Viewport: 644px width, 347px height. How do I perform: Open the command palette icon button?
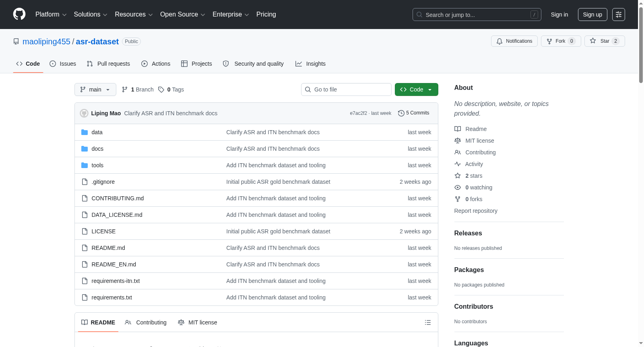[x=618, y=15]
